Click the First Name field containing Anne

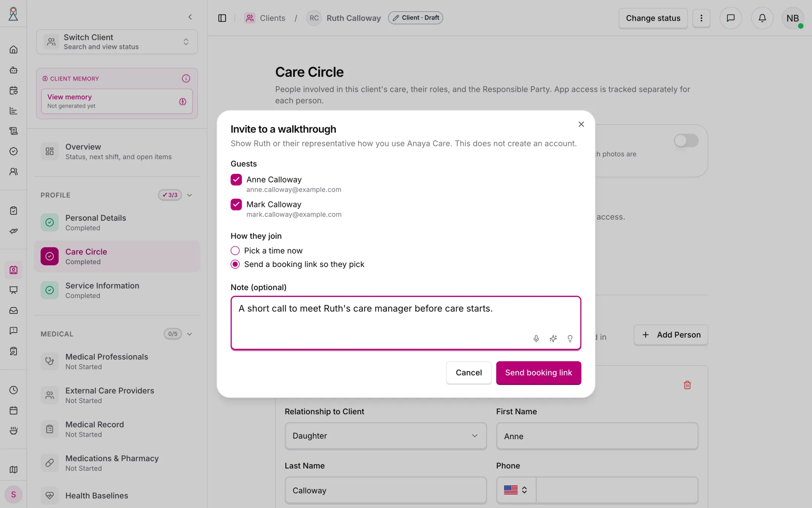pyautogui.click(x=597, y=436)
